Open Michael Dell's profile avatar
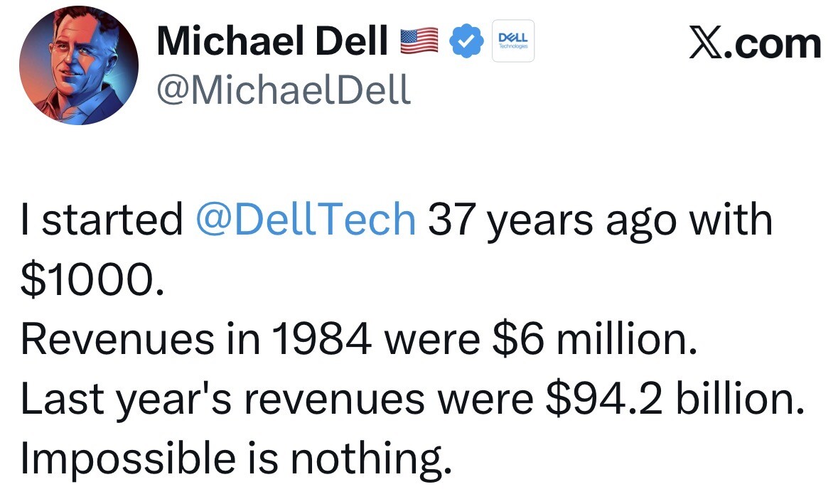Image resolution: width=838 pixels, height=504 pixels. (79, 65)
